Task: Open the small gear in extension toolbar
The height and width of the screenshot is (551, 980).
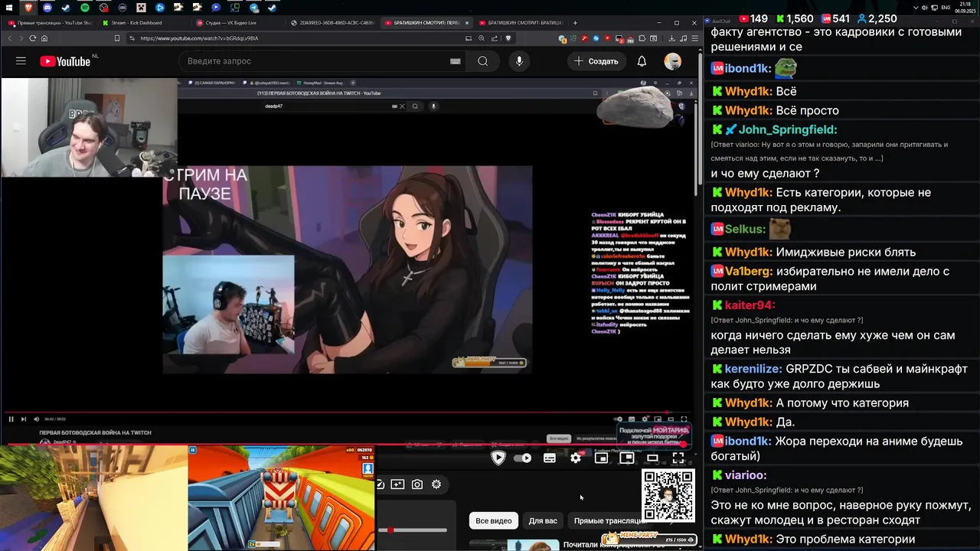Action: (436, 484)
